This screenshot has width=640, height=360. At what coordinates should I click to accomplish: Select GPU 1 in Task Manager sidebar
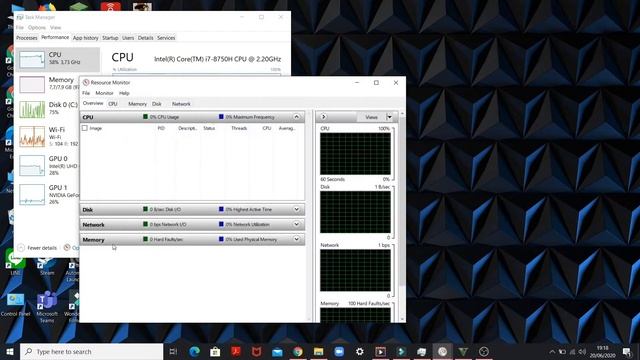click(48, 194)
